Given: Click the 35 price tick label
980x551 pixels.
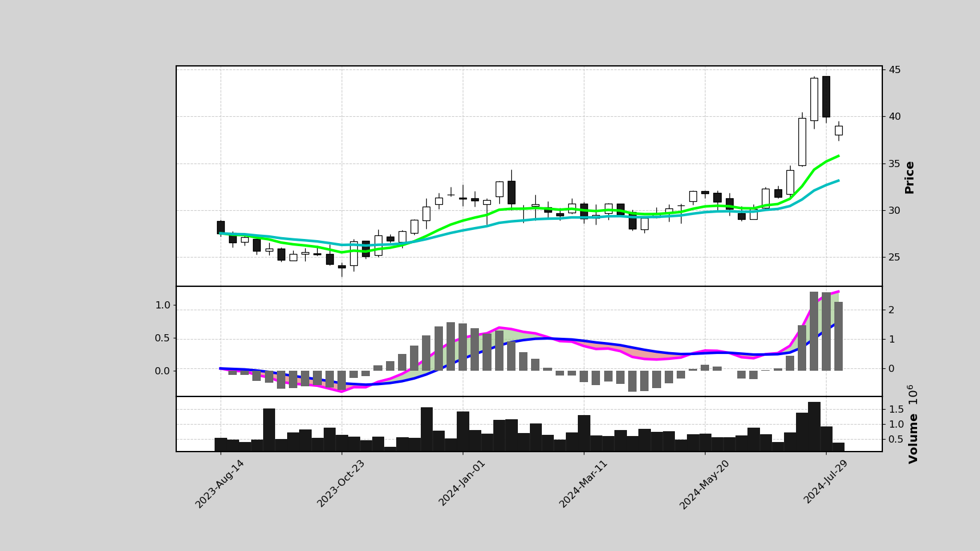Looking at the screenshot, I should (894, 164).
